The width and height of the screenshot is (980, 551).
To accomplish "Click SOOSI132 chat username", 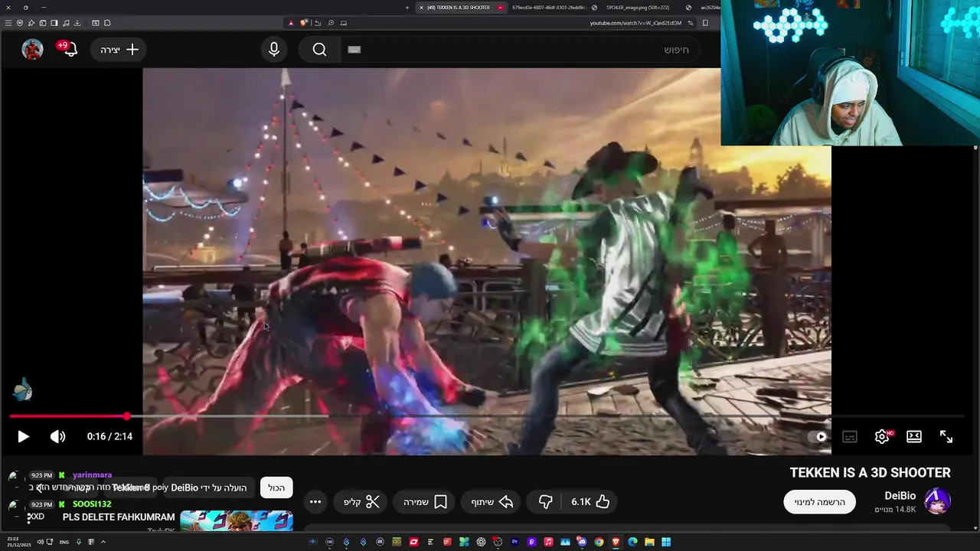I will pyautogui.click(x=92, y=504).
